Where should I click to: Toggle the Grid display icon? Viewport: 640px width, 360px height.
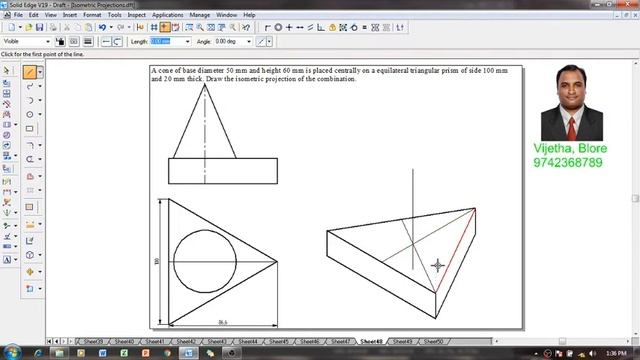pyautogui.click(x=154, y=28)
